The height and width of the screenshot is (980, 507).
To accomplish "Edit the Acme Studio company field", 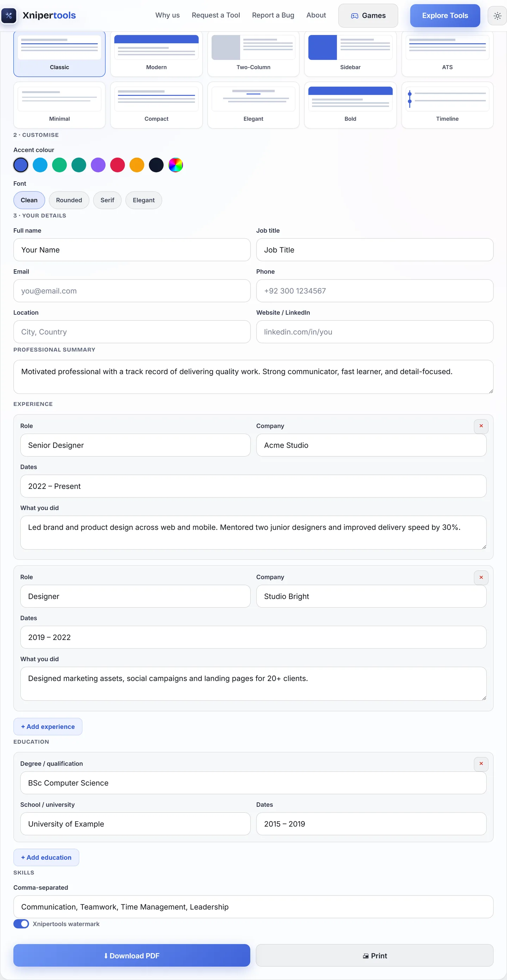I will pos(371,445).
